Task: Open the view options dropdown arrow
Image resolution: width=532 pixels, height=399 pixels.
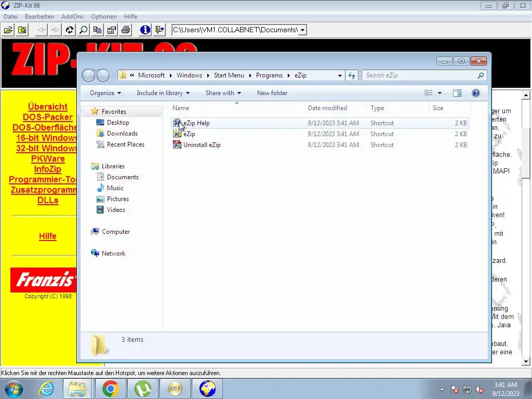Action: click(440, 93)
